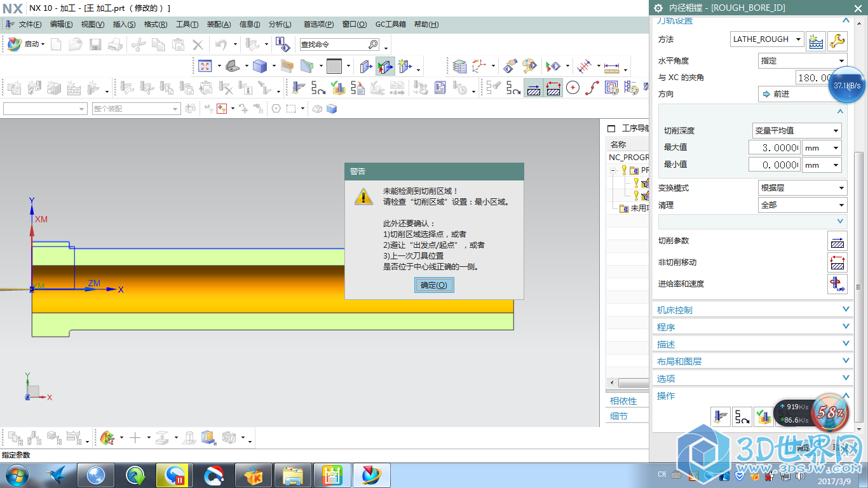Click the 最大值 3.0000 input field

click(x=774, y=148)
